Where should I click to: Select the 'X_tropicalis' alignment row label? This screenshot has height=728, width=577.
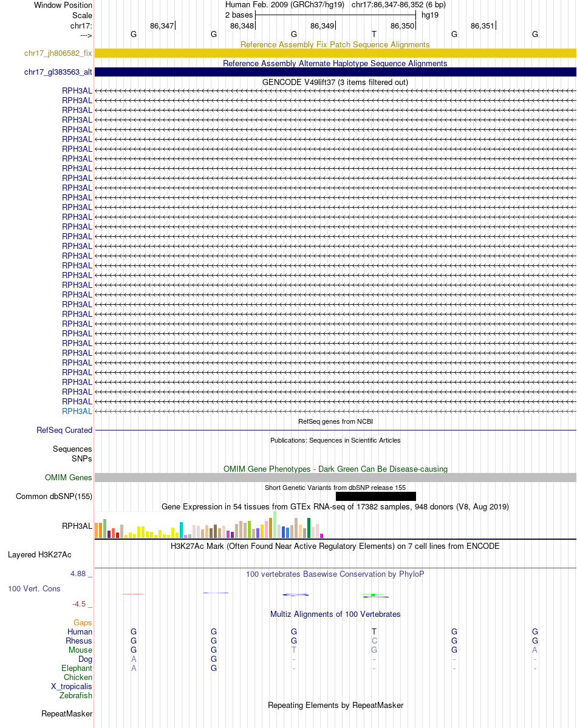pos(72,687)
